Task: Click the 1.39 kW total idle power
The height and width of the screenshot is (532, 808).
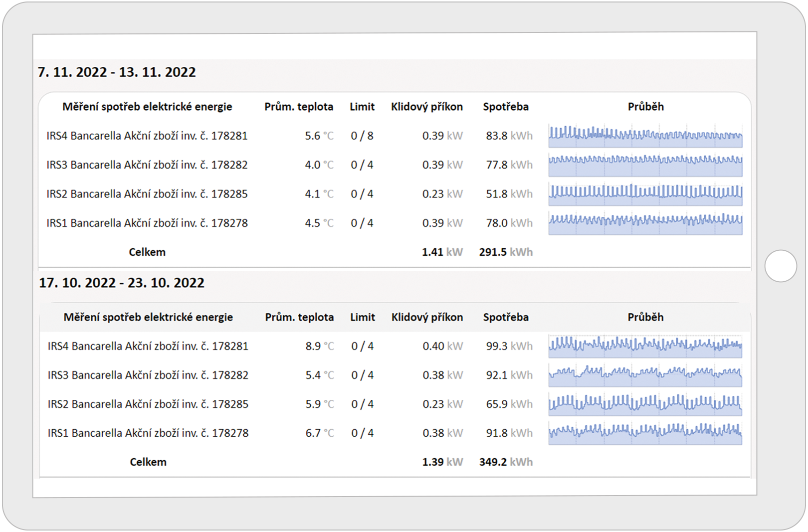Action: point(443,462)
